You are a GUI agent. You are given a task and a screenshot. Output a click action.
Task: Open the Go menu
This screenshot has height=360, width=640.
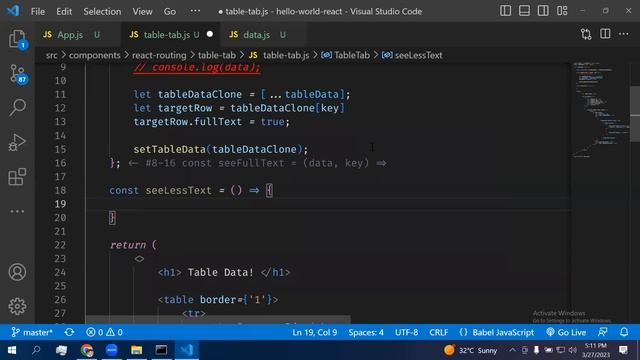170,11
